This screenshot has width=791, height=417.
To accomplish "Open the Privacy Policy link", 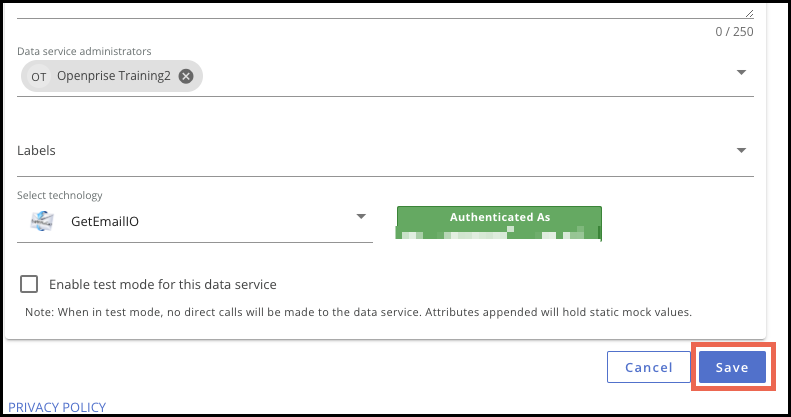I will coord(57,407).
